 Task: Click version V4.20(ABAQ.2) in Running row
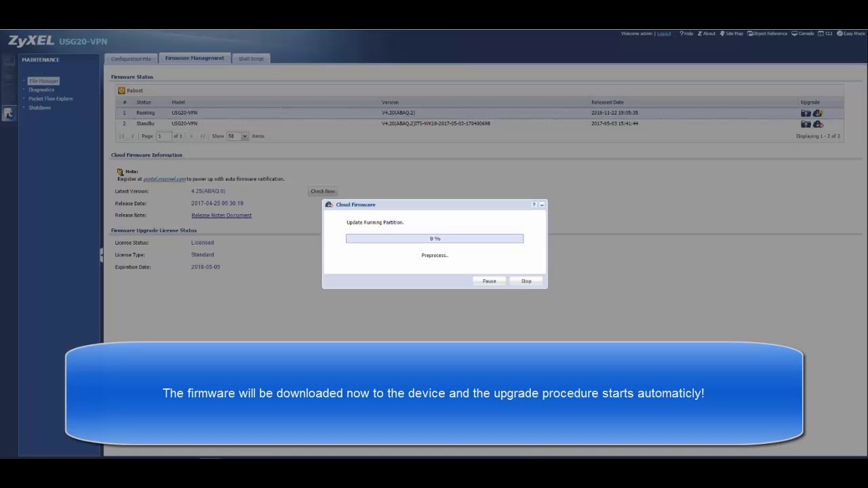[x=398, y=113]
